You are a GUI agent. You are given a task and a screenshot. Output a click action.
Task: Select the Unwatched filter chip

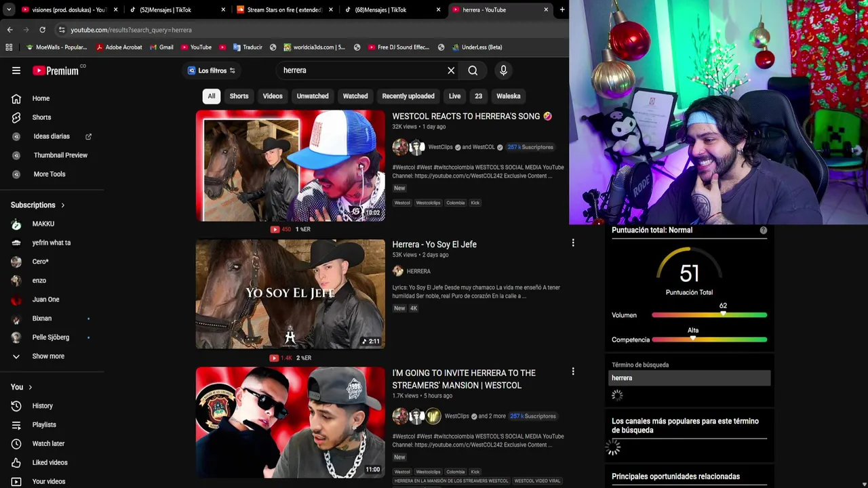pos(313,96)
